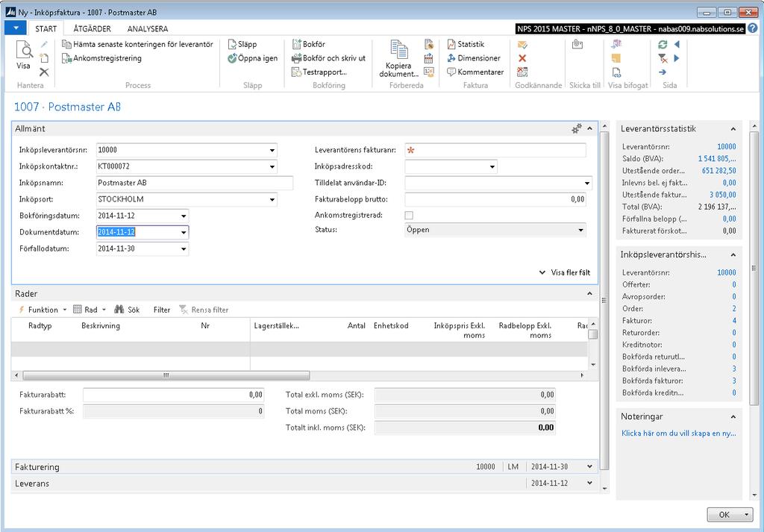Screen dimensions: 764x532
Task: Click the Öppna igen action
Action: pyautogui.click(x=252, y=58)
